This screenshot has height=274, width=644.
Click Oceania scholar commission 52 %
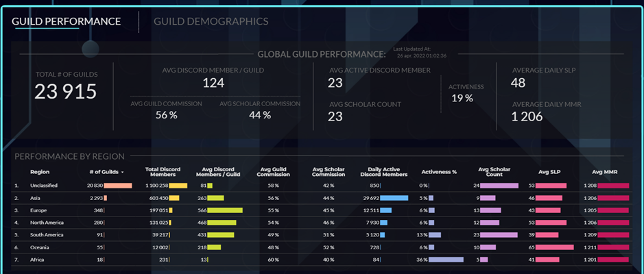click(x=329, y=247)
